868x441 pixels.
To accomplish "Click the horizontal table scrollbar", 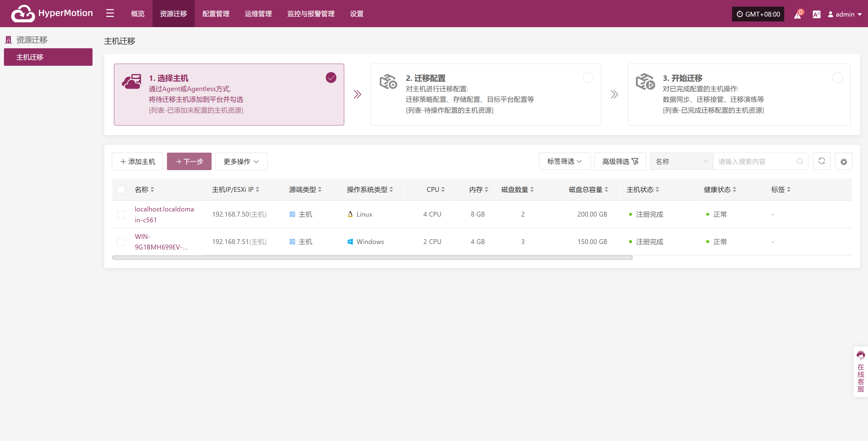I will (372, 258).
